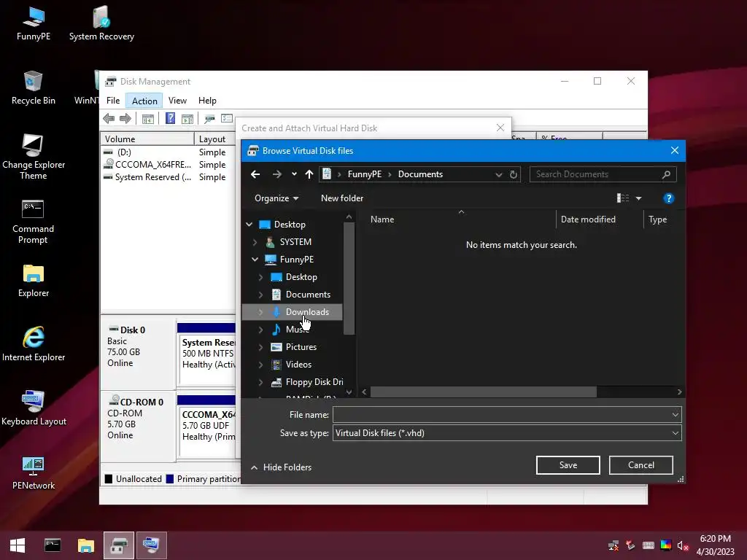Click the volume muted tray icon

(x=683, y=545)
